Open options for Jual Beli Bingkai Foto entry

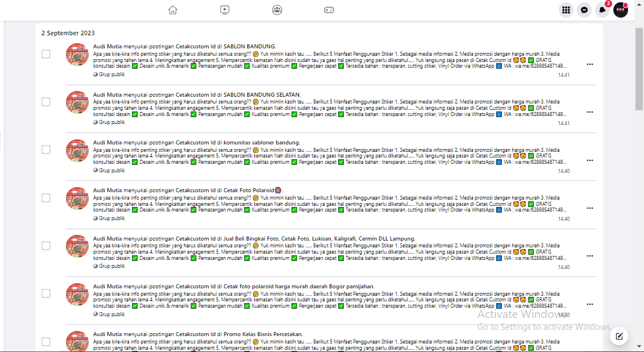(590, 256)
